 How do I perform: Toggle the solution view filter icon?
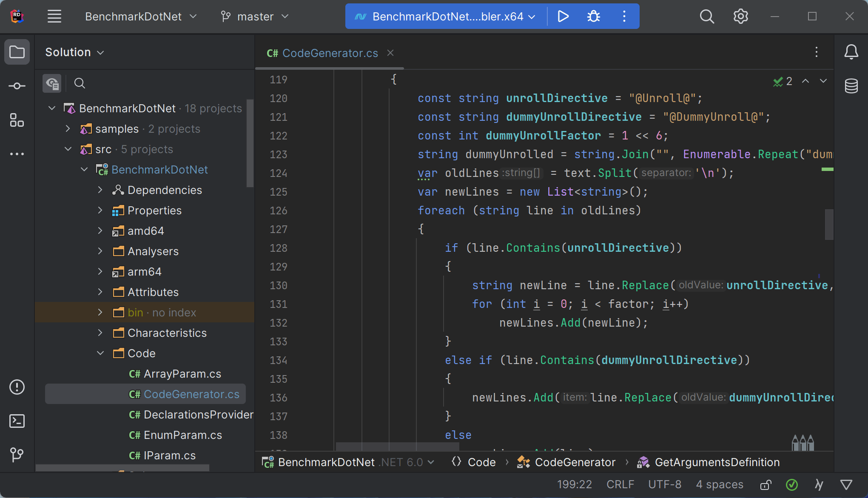pos(52,83)
